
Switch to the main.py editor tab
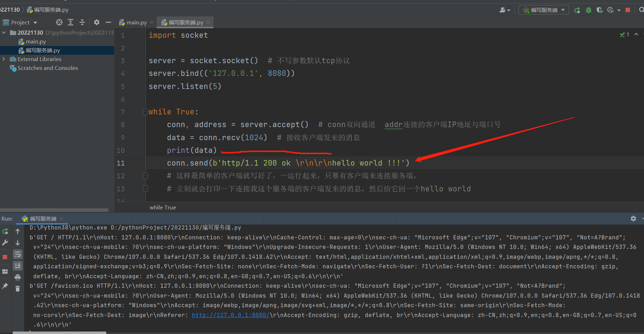coord(137,23)
